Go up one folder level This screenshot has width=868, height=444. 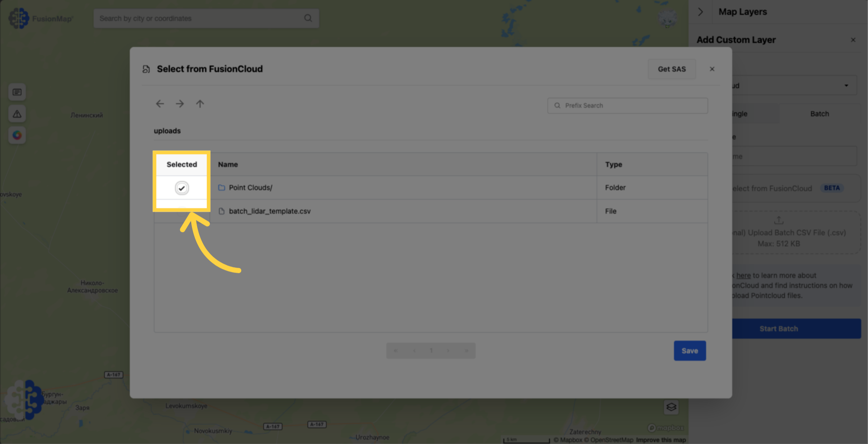click(200, 104)
